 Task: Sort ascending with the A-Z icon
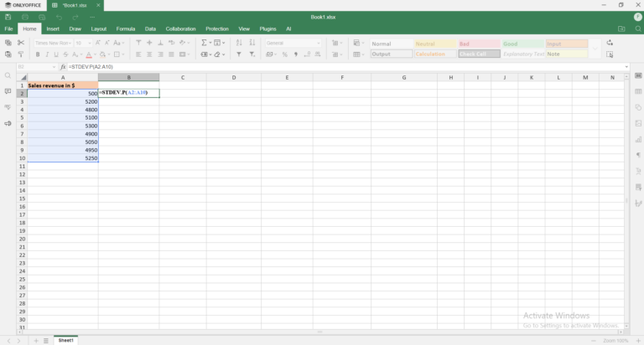[x=239, y=43]
